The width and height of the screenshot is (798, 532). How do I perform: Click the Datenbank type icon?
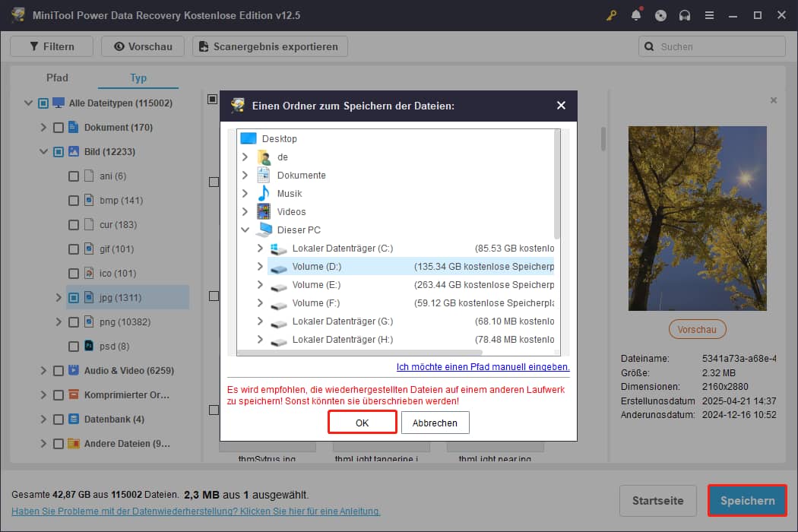click(74, 419)
